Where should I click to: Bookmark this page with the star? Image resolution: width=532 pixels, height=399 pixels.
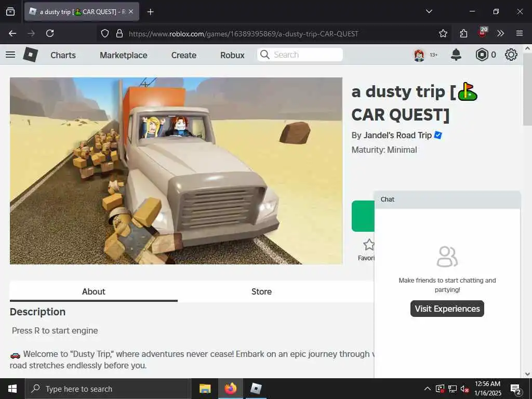pyautogui.click(x=443, y=33)
